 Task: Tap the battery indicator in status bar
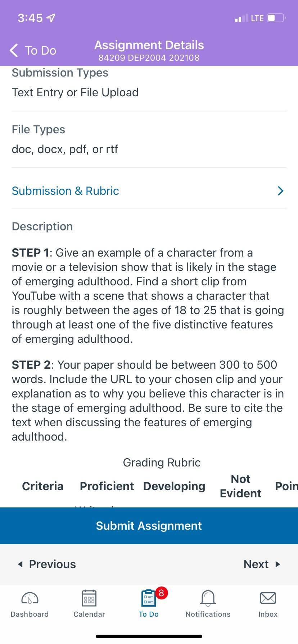(x=276, y=18)
